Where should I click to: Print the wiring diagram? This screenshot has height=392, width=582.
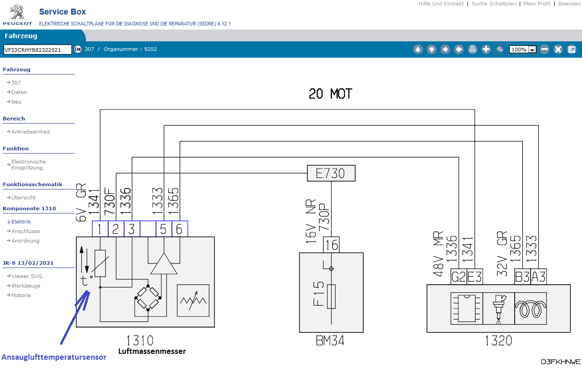click(x=472, y=50)
